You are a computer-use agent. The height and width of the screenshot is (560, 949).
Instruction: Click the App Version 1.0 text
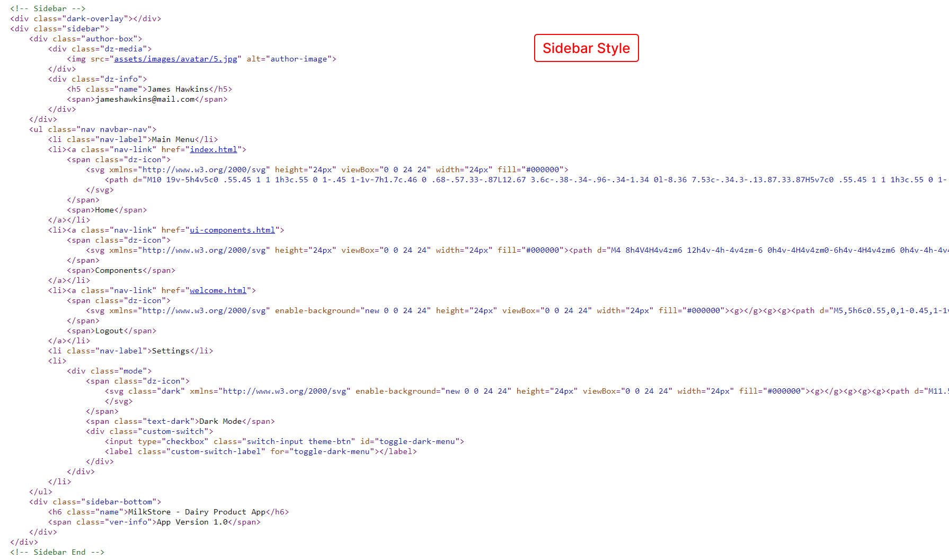coord(192,522)
